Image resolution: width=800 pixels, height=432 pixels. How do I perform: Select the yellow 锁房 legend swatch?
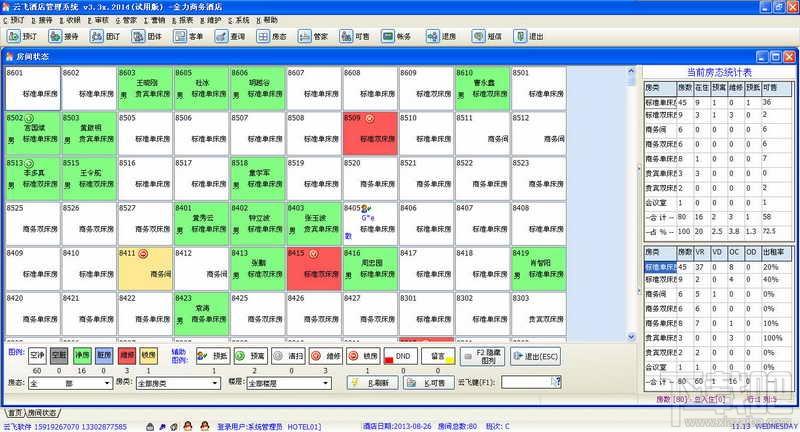click(148, 355)
